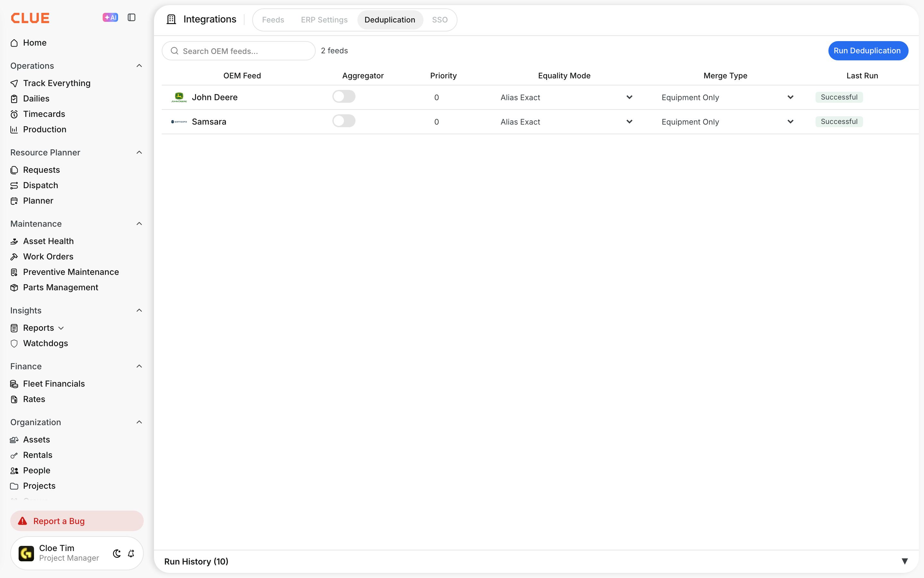Toggle dark mode moon icon

(x=117, y=554)
